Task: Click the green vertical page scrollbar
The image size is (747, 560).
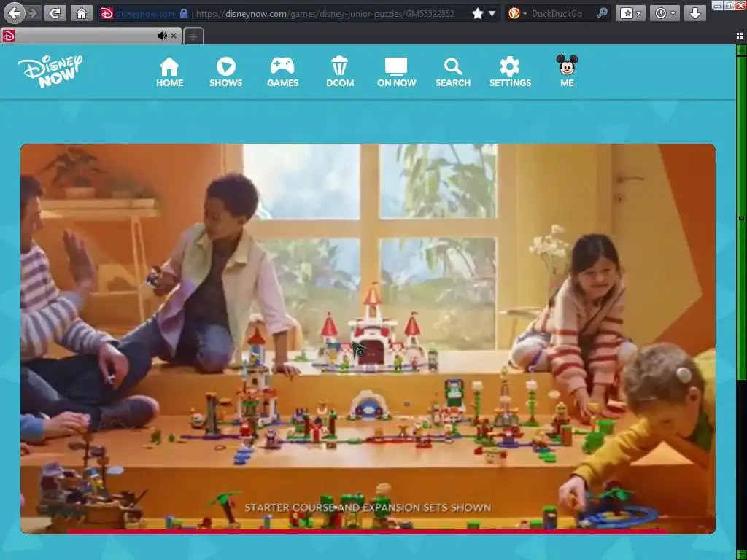Action: [741, 217]
